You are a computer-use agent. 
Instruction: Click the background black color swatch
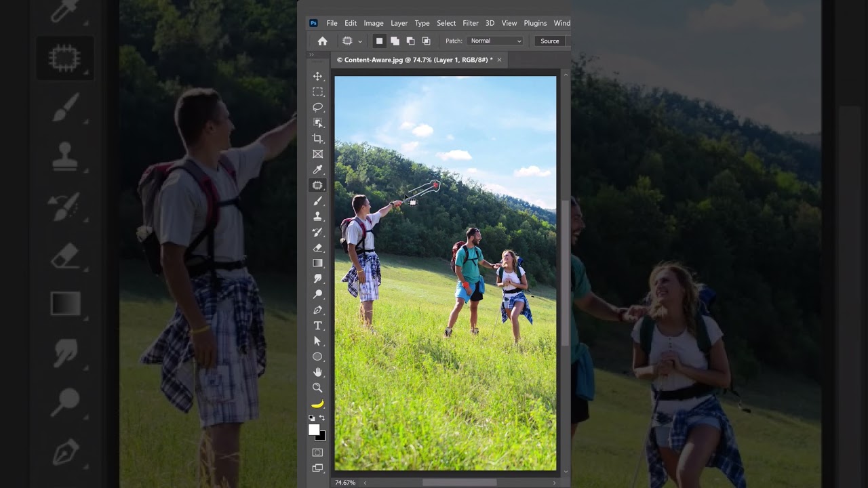coord(322,437)
